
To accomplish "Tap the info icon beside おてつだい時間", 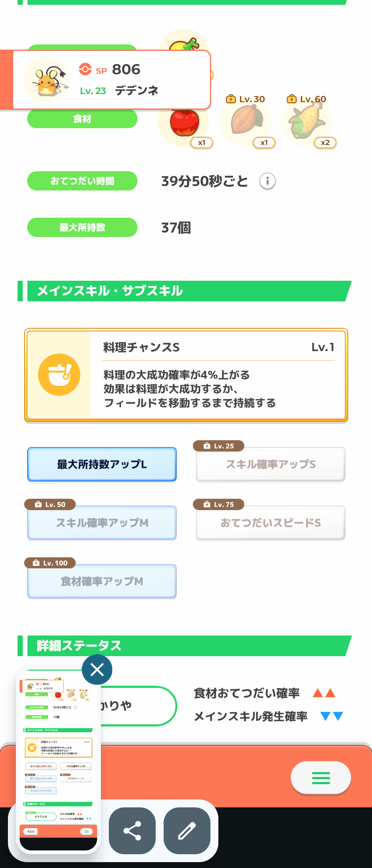I will coord(267,181).
